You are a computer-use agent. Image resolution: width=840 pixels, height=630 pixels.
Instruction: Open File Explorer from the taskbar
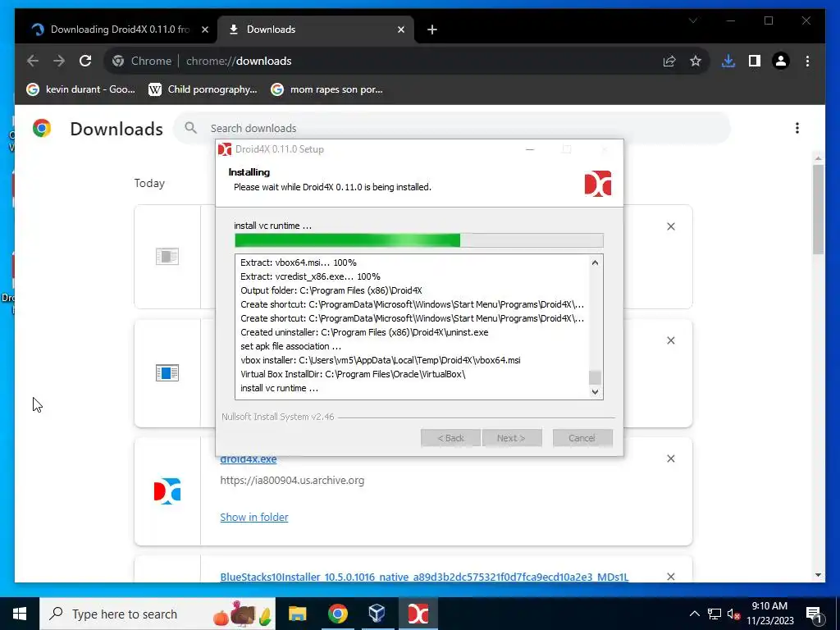pyautogui.click(x=297, y=614)
